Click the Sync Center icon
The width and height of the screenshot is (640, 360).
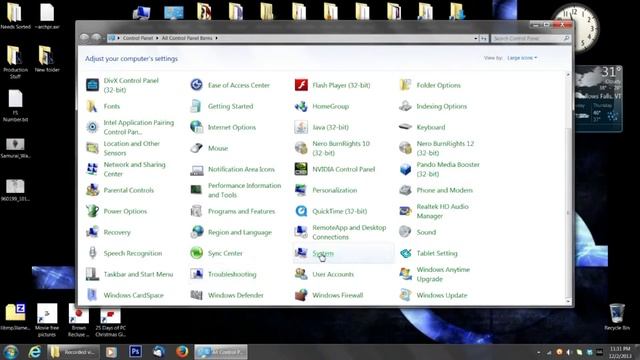197,253
